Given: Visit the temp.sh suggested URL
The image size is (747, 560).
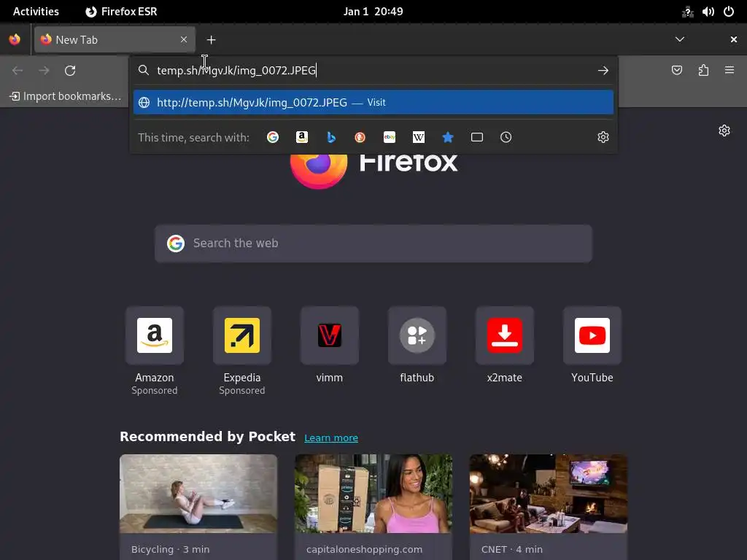Looking at the screenshot, I should (373, 102).
